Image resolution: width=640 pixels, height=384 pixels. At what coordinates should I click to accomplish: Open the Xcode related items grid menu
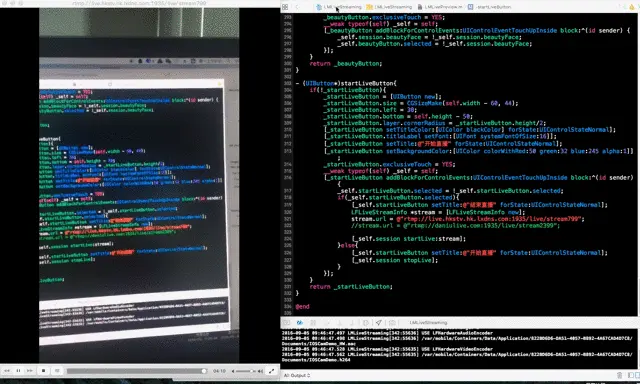285,7
